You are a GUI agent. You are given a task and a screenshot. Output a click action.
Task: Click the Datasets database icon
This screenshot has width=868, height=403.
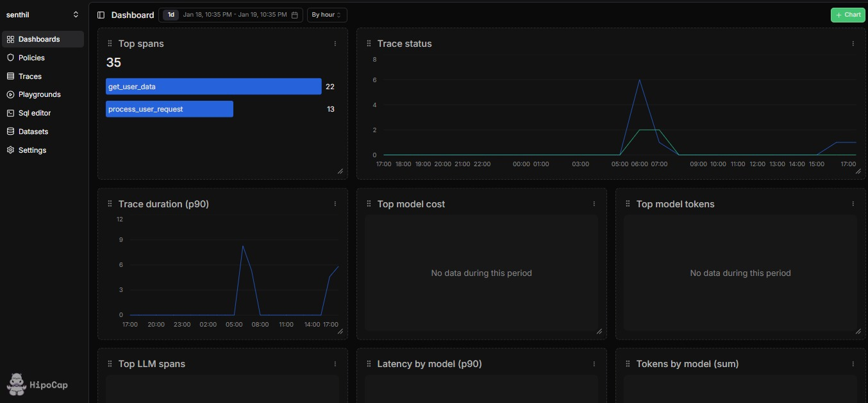click(10, 132)
